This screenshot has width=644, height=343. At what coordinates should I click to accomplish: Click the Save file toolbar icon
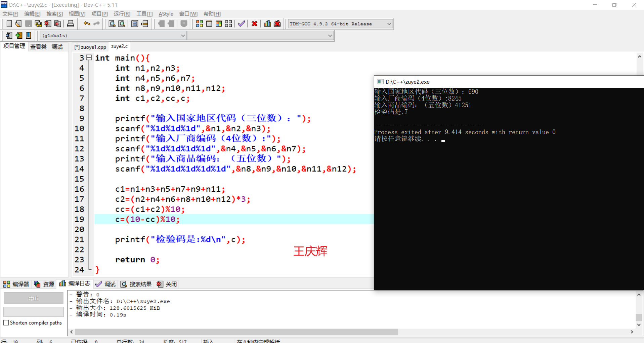click(28, 24)
